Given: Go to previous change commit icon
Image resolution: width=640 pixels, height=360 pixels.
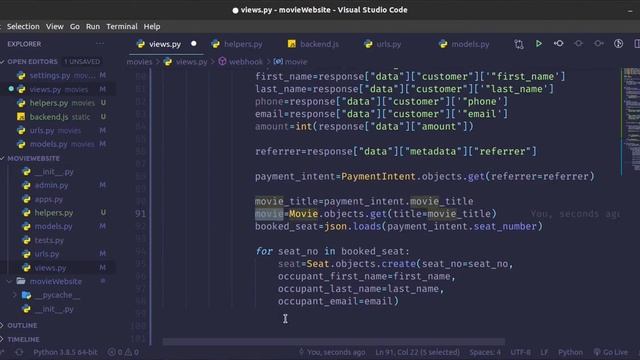Looking at the screenshot, I should coord(558,44).
